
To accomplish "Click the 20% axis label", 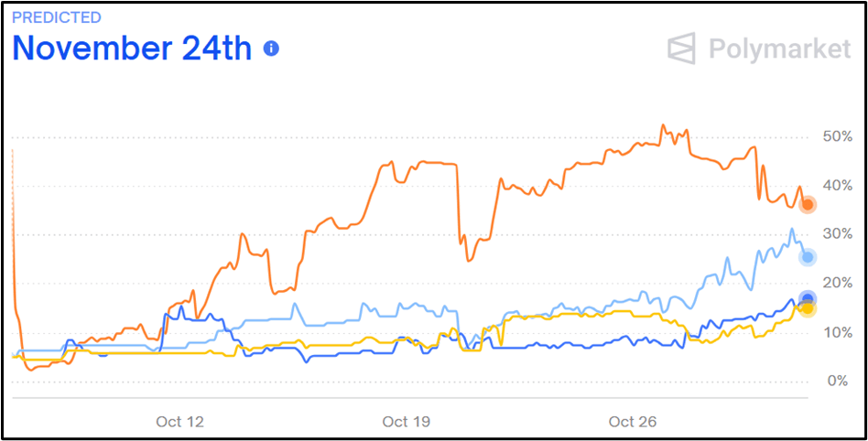I will pyautogui.click(x=839, y=284).
